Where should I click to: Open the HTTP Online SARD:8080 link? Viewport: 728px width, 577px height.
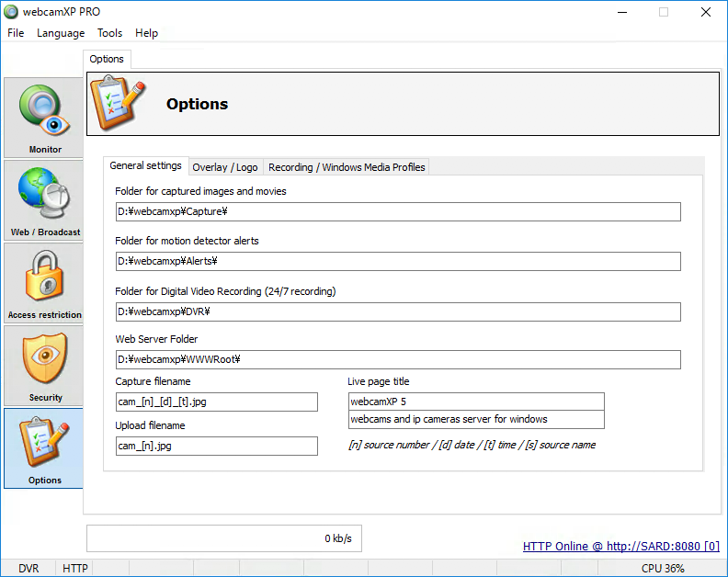coord(621,547)
